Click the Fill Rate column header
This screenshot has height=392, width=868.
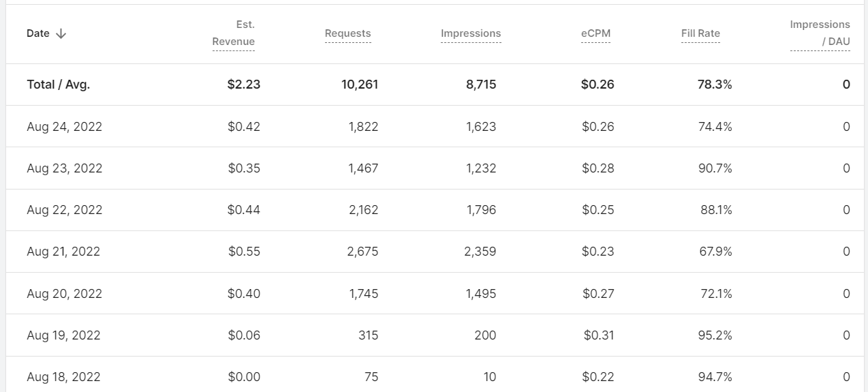coord(700,33)
